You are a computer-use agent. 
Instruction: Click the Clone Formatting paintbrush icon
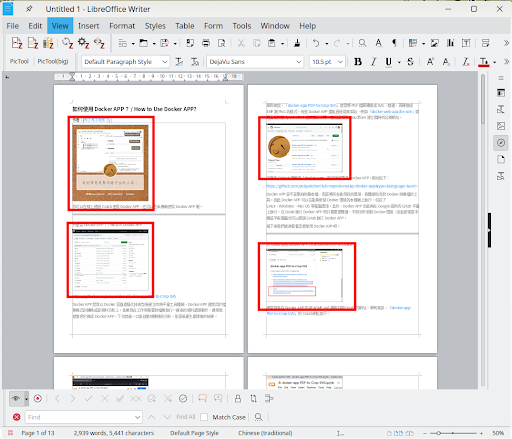tap(297, 43)
